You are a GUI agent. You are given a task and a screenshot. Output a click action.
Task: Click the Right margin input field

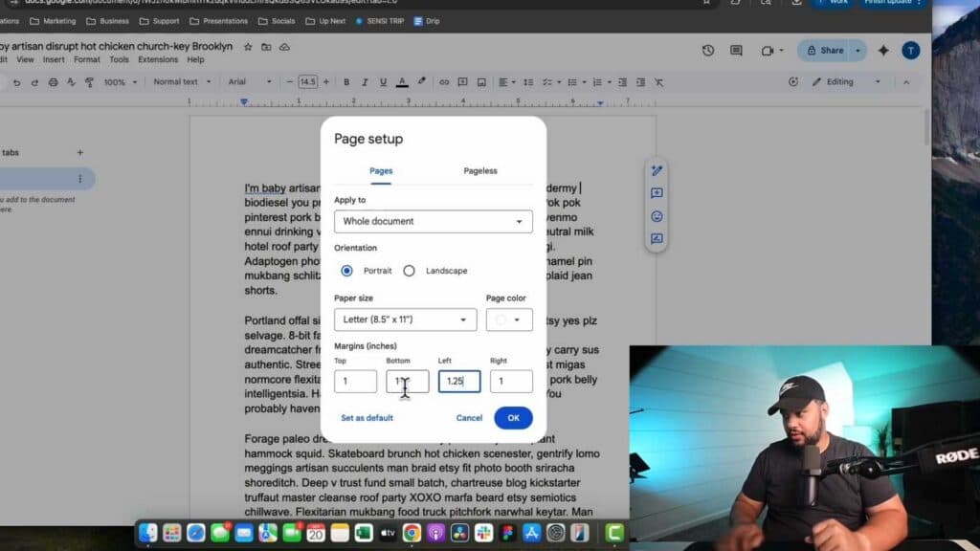511,381
